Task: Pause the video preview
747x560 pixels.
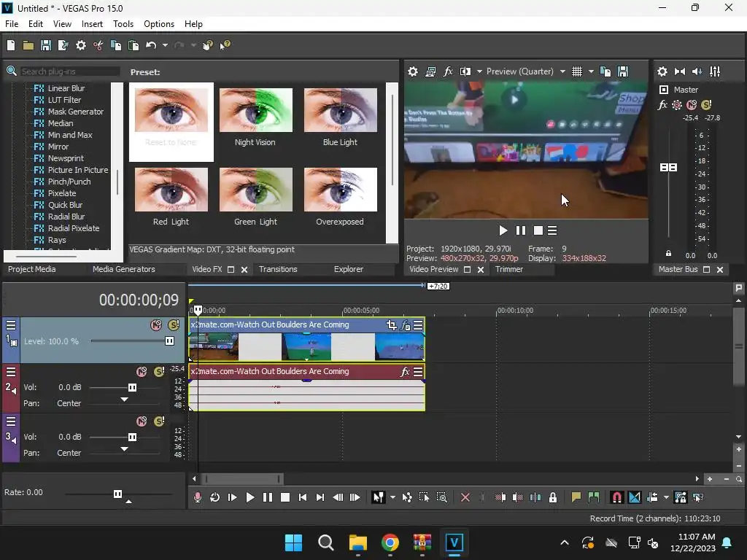Action: coord(521,230)
